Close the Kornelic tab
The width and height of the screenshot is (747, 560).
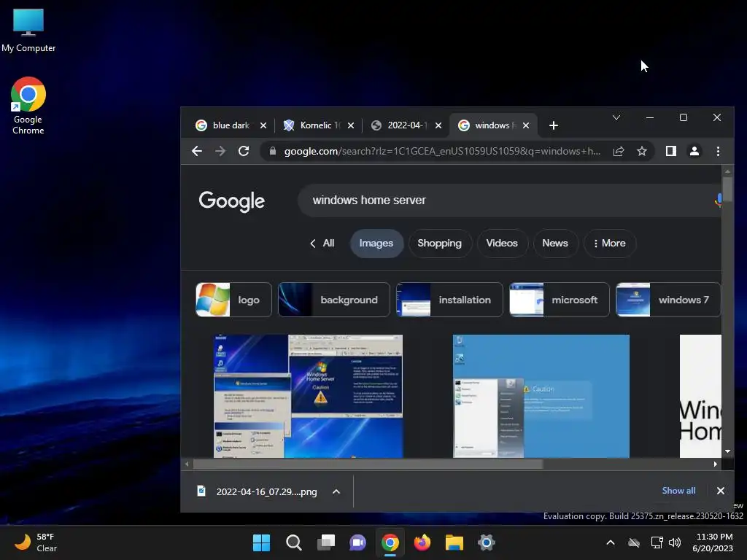(x=351, y=125)
